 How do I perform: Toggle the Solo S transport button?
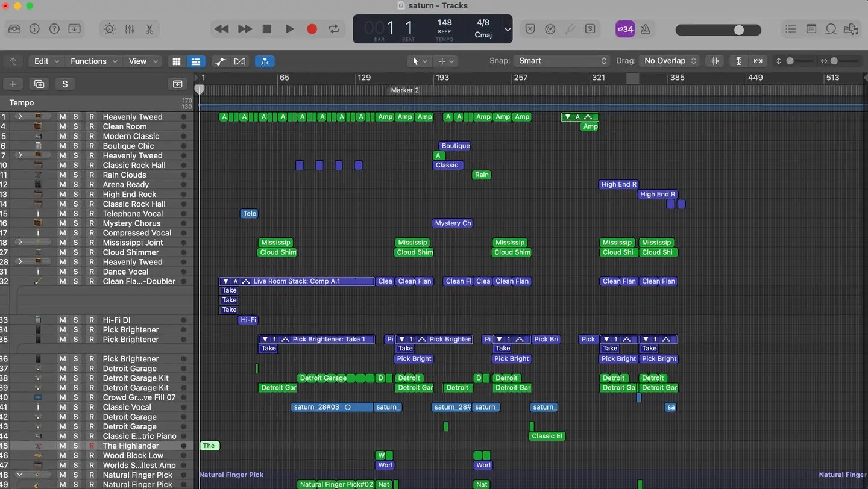[x=590, y=29]
